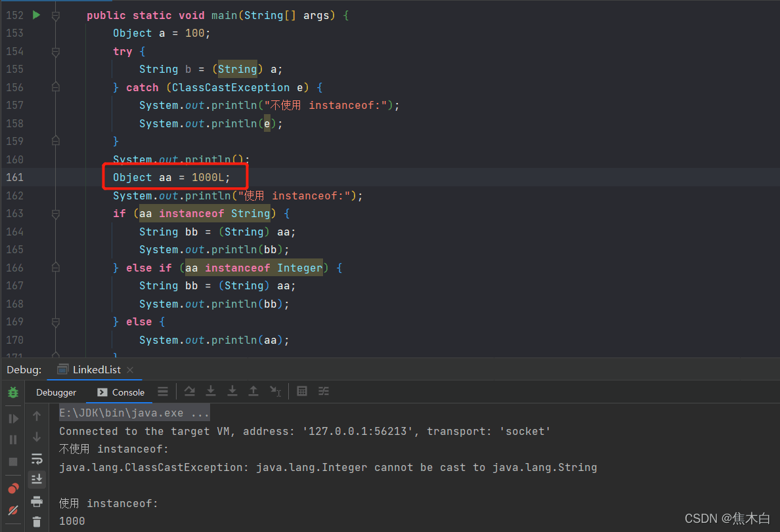The image size is (780, 532).
Task: Stop the running debug process
Action: pos(13,463)
